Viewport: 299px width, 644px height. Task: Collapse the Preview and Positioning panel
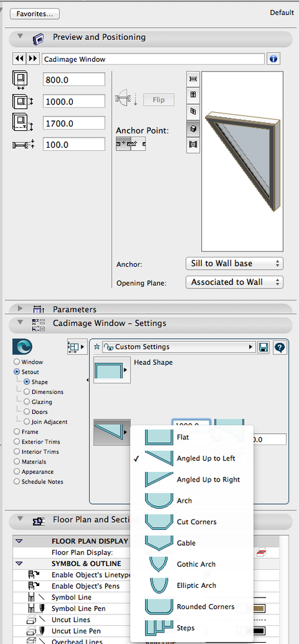(20, 37)
